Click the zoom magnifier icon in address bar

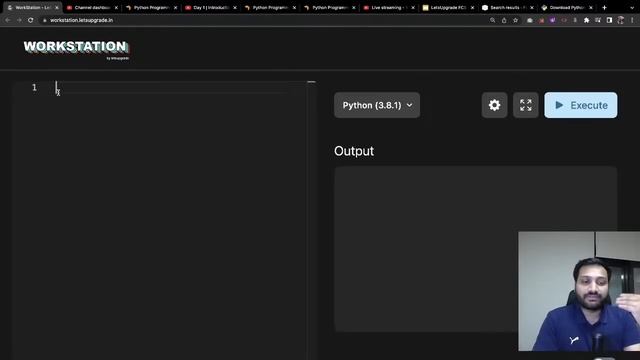pyautogui.click(x=493, y=20)
